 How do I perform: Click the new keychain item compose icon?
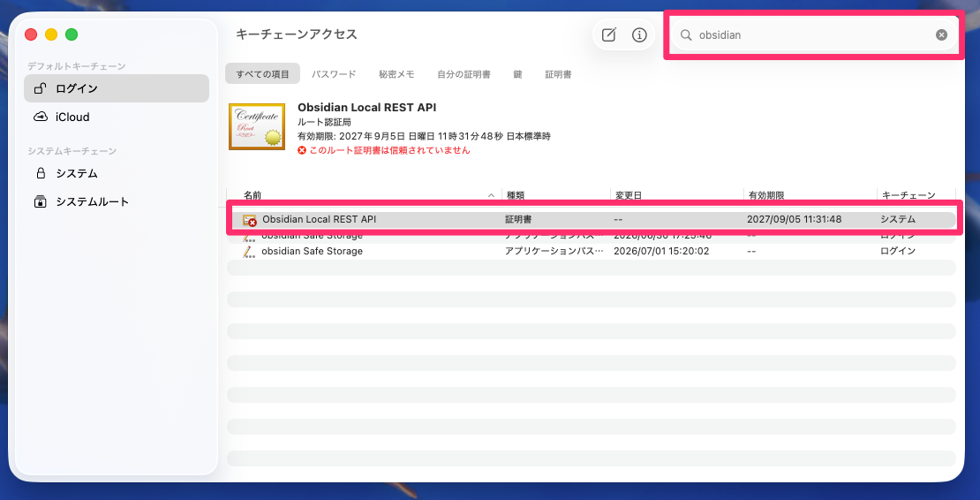click(609, 35)
